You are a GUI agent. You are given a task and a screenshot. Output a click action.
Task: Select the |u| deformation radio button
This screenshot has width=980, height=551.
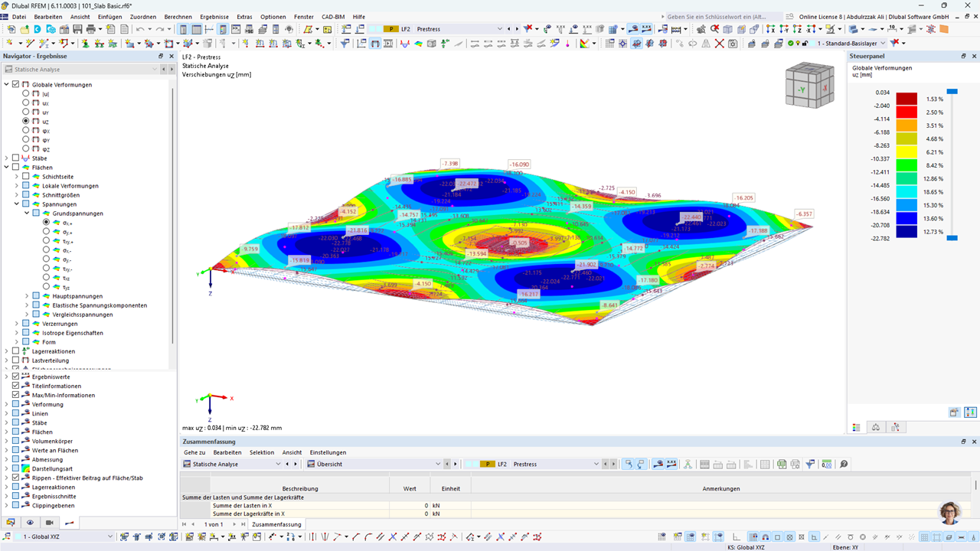pyautogui.click(x=26, y=93)
